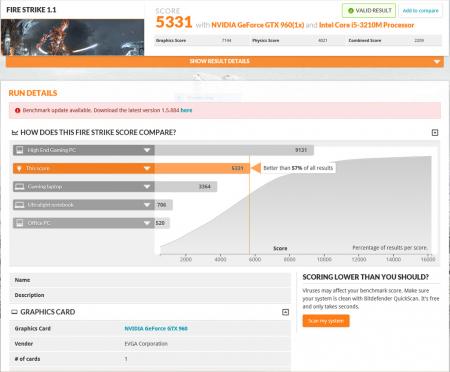Open the High End Gaming PC dropdown

pyautogui.click(x=147, y=150)
